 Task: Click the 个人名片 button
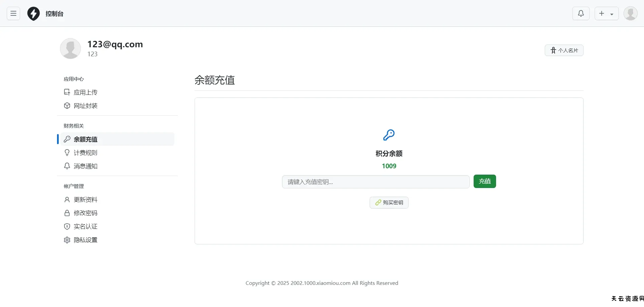pyautogui.click(x=564, y=50)
